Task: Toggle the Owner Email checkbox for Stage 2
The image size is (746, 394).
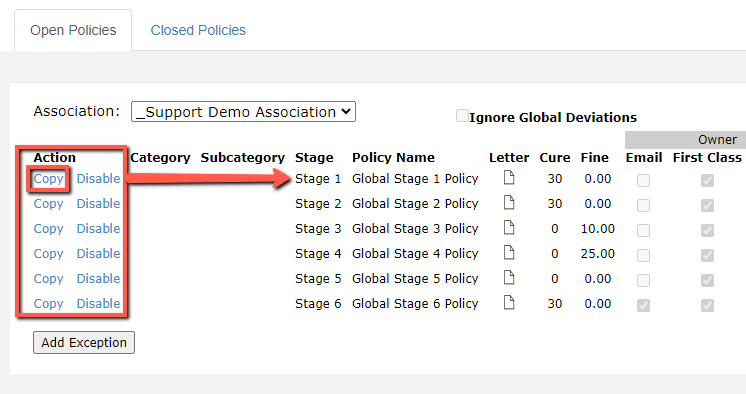Action: pos(643,206)
